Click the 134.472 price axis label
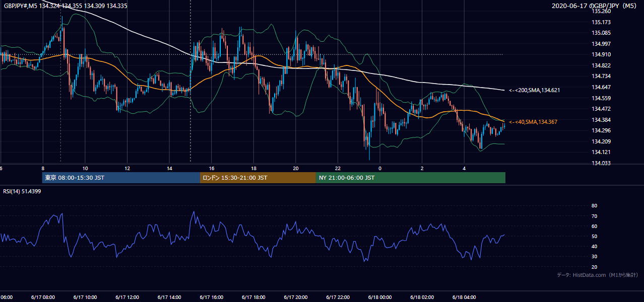644x302 pixels. point(601,109)
